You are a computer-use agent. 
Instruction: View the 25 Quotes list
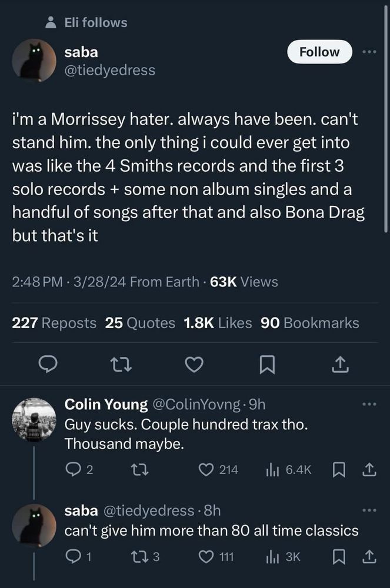(x=140, y=323)
